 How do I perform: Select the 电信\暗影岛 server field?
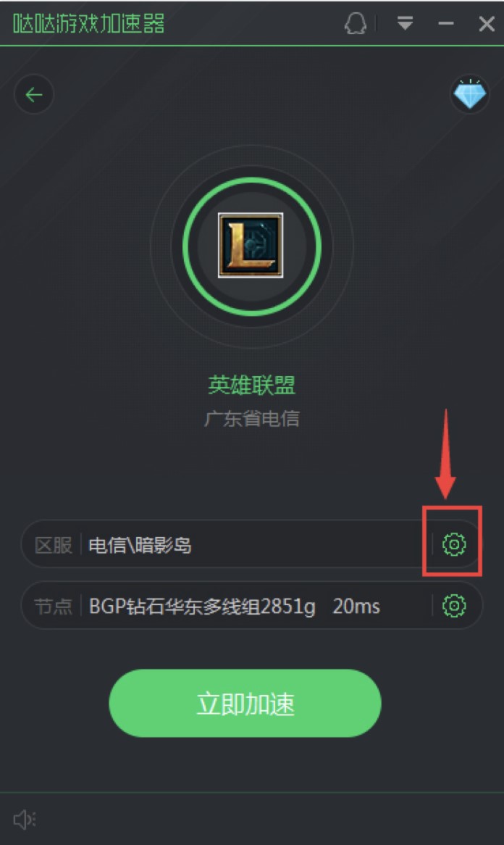251,544
